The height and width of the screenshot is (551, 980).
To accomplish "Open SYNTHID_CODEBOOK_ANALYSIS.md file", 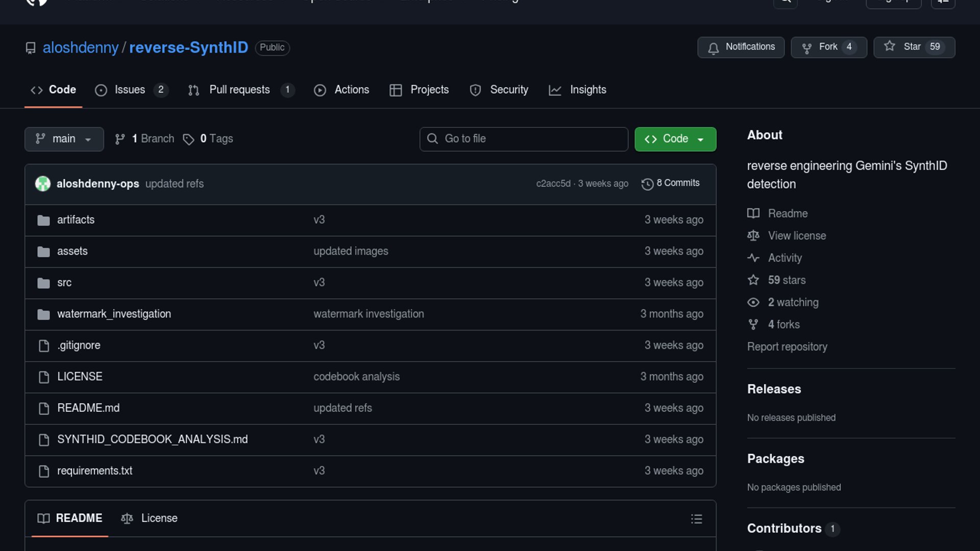I will [x=152, y=439].
